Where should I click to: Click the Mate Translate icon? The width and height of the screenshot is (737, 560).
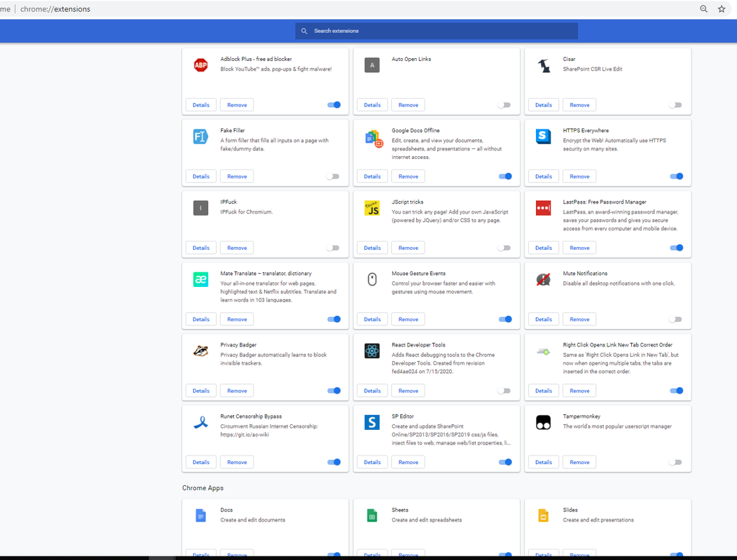click(x=200, y=279)
